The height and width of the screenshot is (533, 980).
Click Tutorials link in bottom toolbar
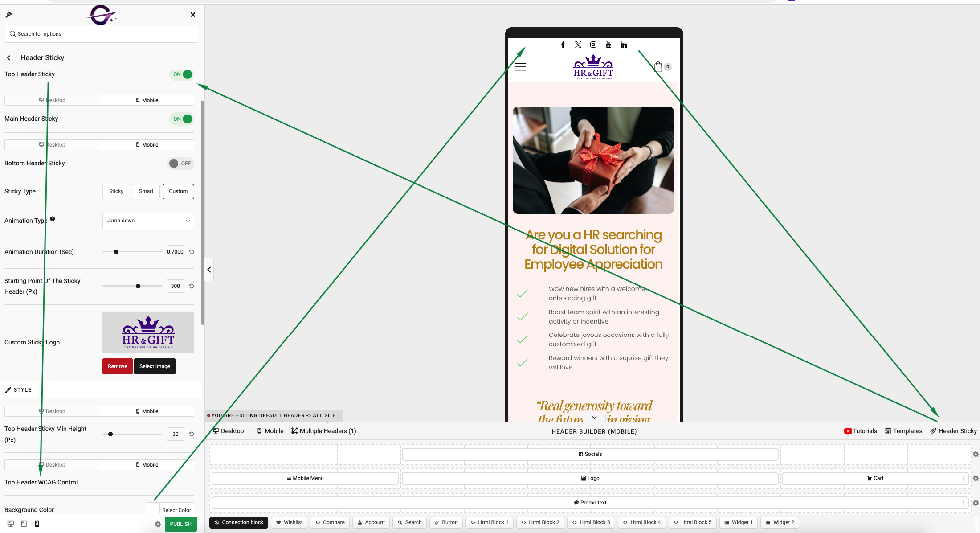[x=860, y=430]
